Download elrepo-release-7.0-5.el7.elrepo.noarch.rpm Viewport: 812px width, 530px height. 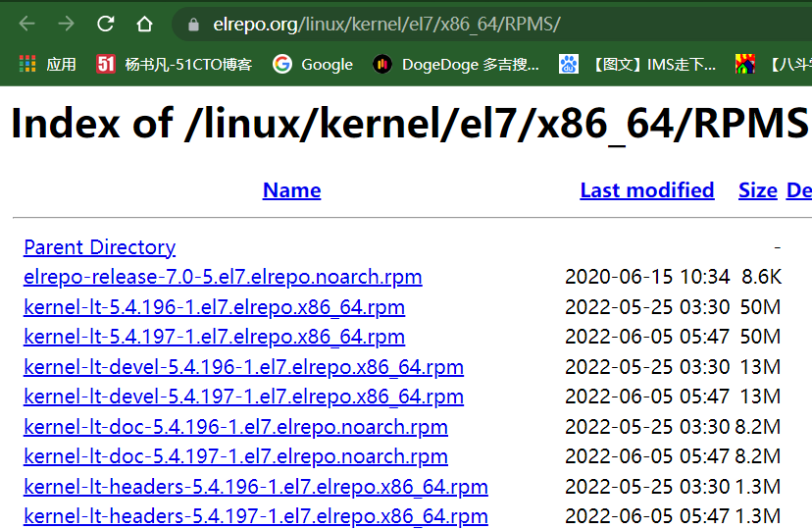tap(223, 277)
